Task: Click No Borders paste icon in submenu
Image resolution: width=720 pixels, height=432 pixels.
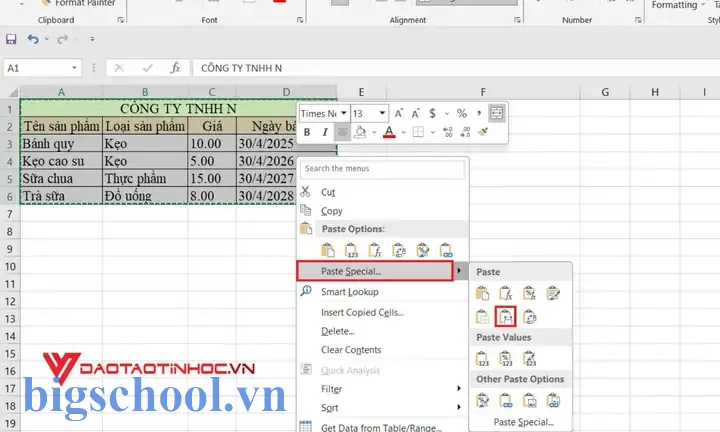Action: coord(482,317)
